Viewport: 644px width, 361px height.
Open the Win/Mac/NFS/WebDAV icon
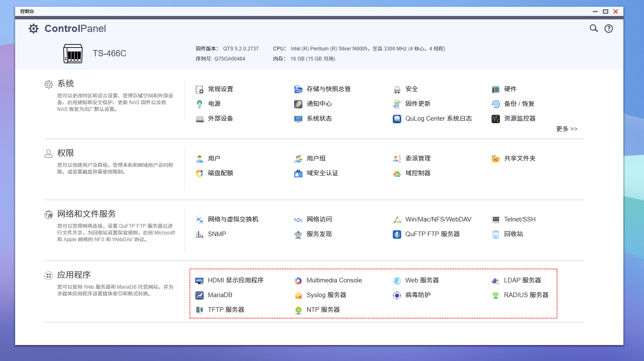pos(397,219)
